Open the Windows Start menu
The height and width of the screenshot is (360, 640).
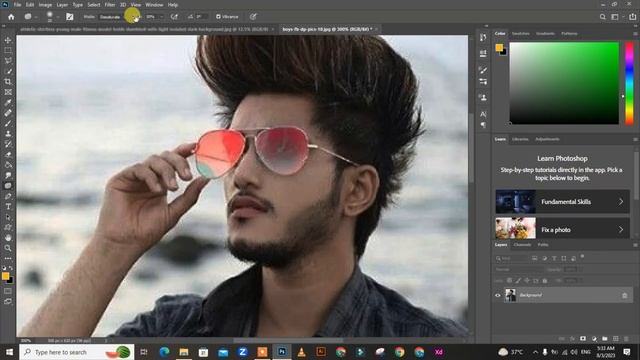click(9, 352)
